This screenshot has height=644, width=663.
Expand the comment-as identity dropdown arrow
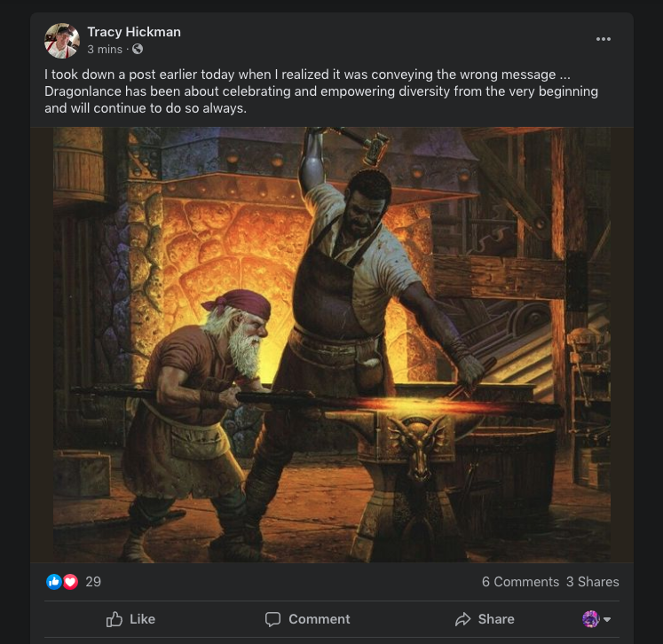click(607, 619)
